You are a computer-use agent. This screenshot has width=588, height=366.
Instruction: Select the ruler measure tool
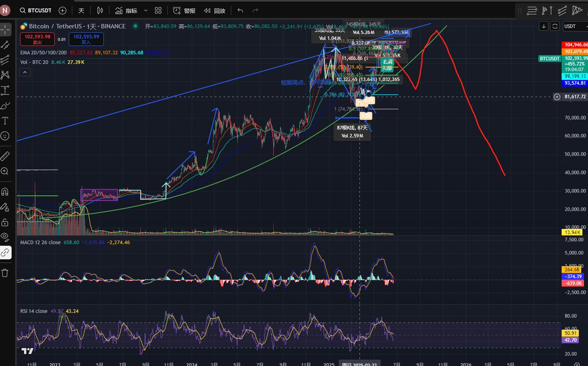pyautogui.click(x=5, y=156)
